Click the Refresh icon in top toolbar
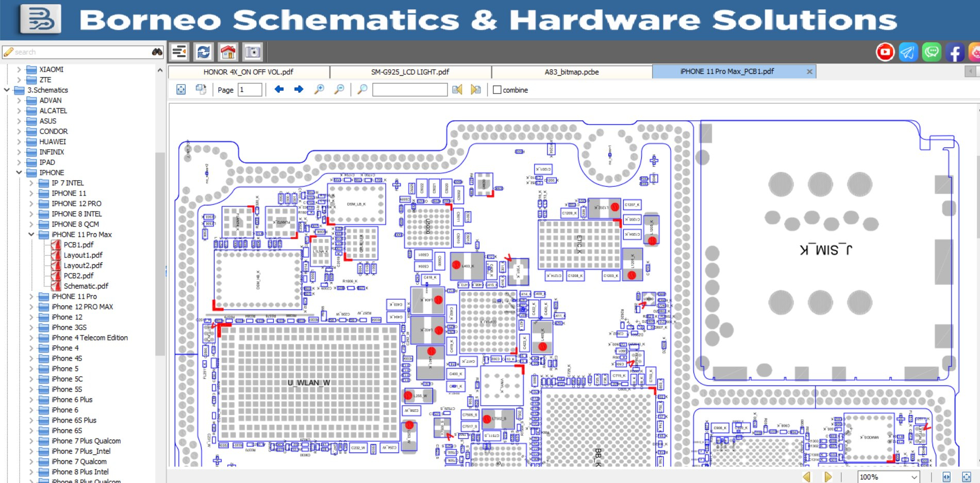 204,52
